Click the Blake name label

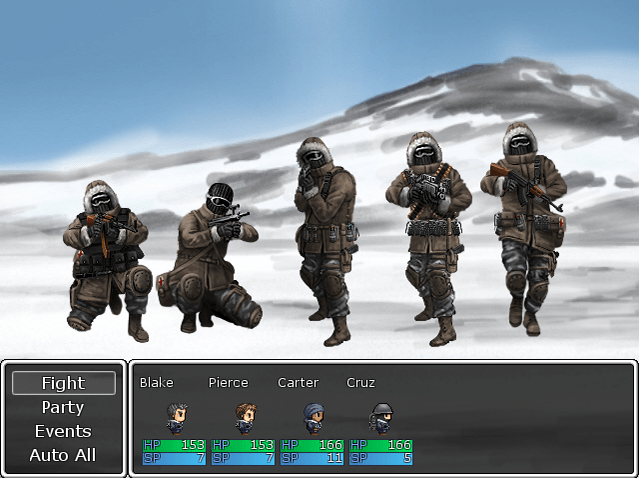click(156, 382)
